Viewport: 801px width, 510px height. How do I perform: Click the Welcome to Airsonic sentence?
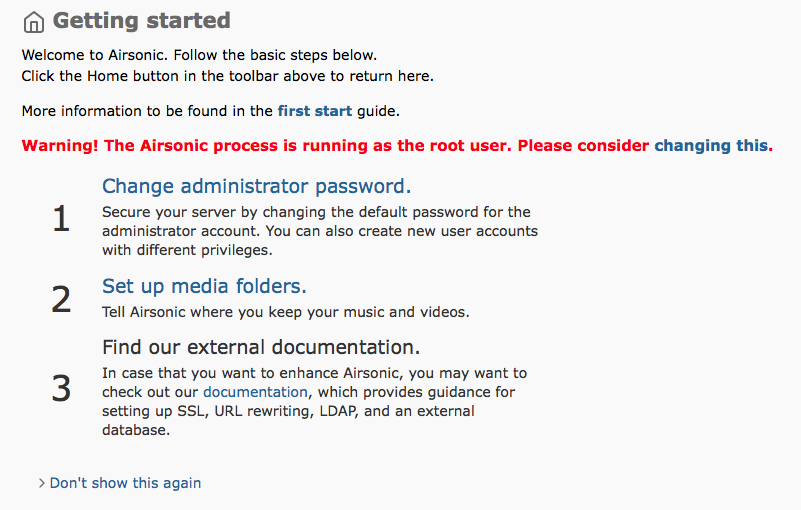[x=199, y=55]
